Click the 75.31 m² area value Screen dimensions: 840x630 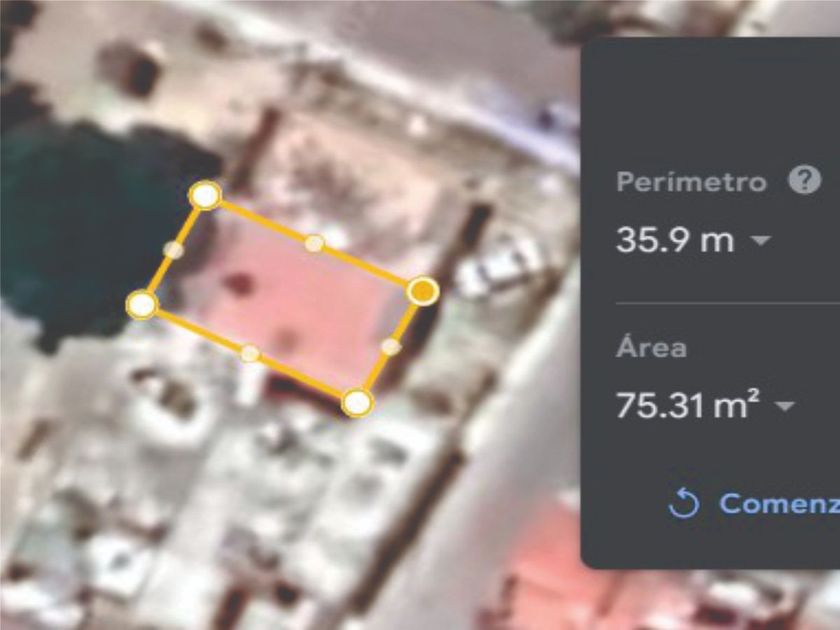[688, 404]
